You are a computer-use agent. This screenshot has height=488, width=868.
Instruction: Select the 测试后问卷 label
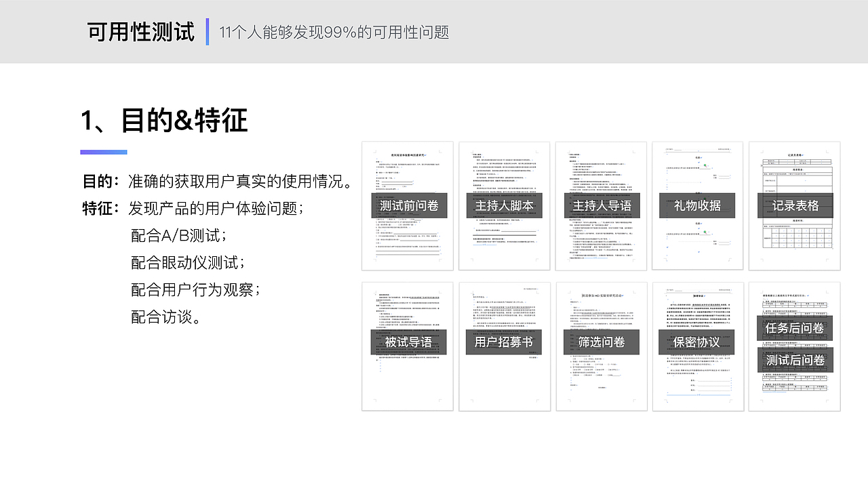pyautogui.click(x=795, y=360)
